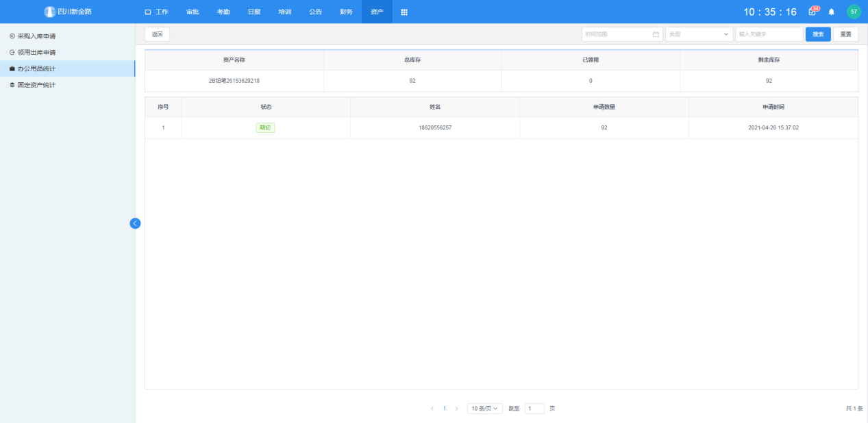The height and width of the screenshot is (423, 868).
Task: Open the green user avatar 57
Action: click(854, 12)
